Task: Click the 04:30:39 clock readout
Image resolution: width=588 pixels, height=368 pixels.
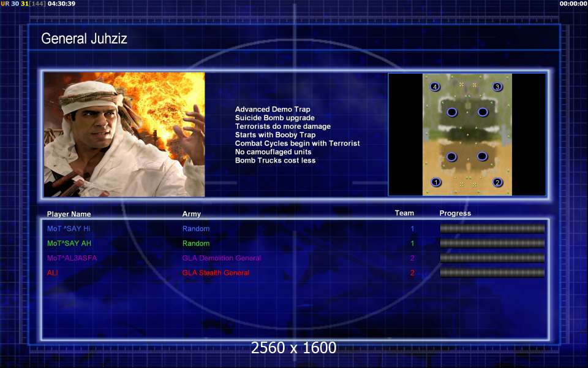Action: point(61,4)
